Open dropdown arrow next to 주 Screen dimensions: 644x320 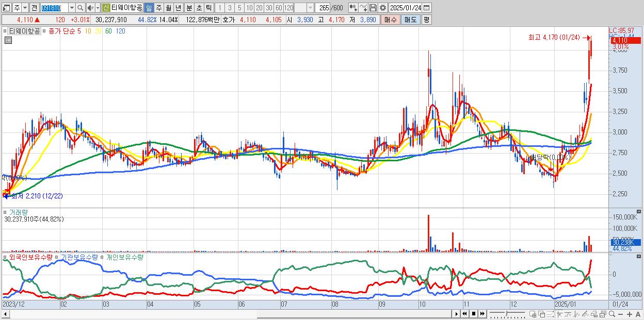25,8
